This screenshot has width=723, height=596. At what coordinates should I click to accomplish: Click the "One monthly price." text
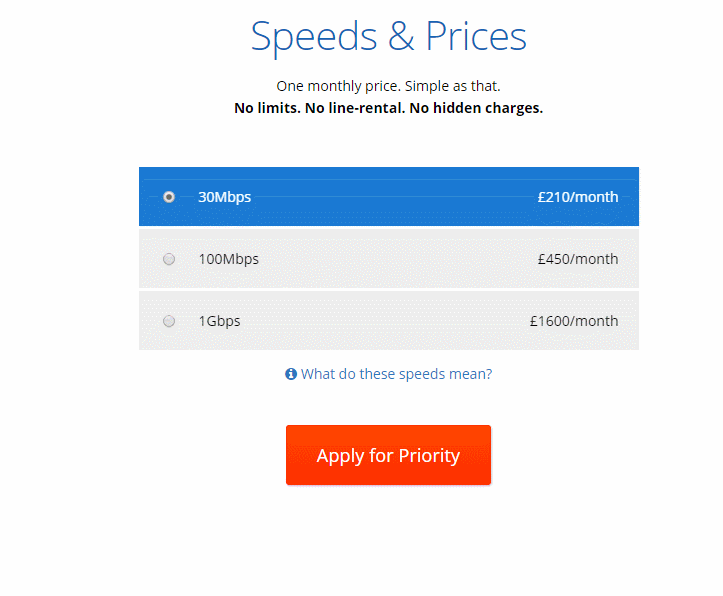click(338, 86)
